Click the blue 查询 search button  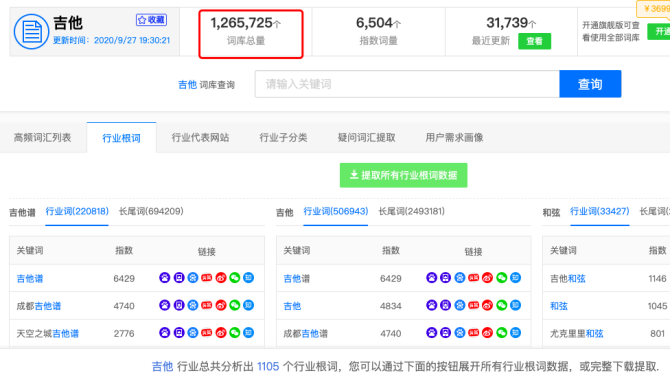tap(590, 84)
